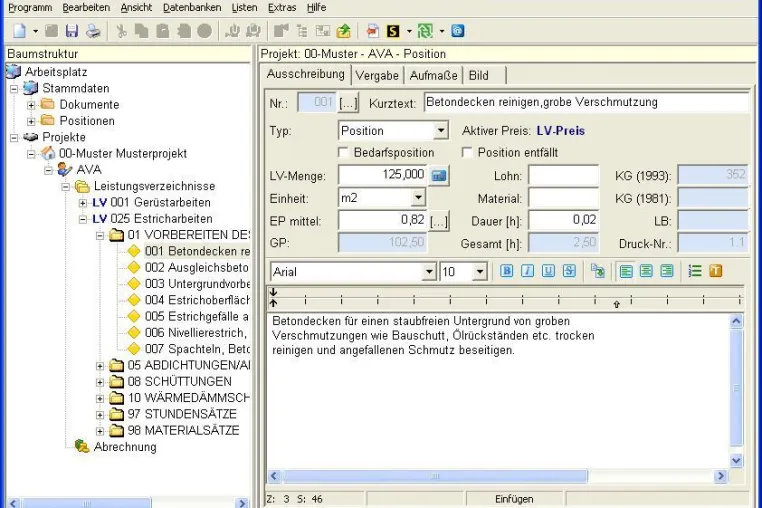Select 002 Ausgleichsbeto tree item

pyautogui.click(x=197, y=267)
